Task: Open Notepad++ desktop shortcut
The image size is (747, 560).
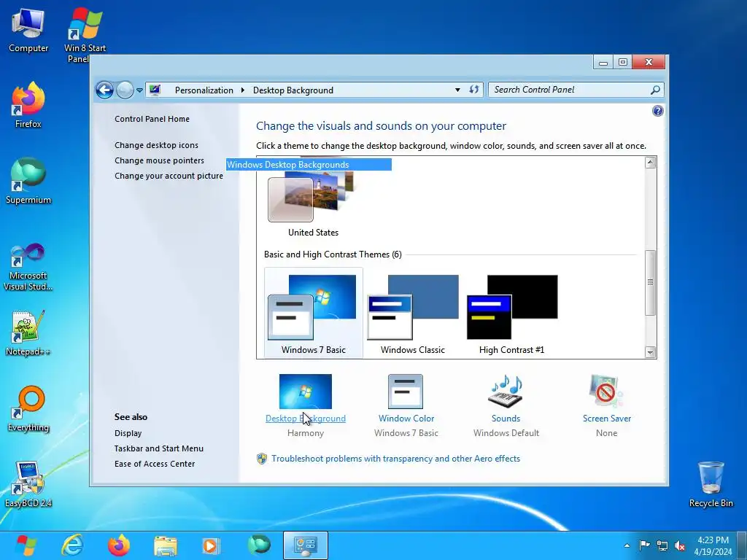Action: coord(28,333)
